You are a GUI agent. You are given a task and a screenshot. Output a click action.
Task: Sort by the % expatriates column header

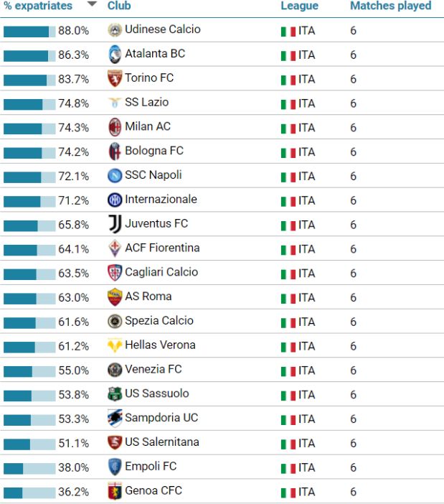[39, 6]
